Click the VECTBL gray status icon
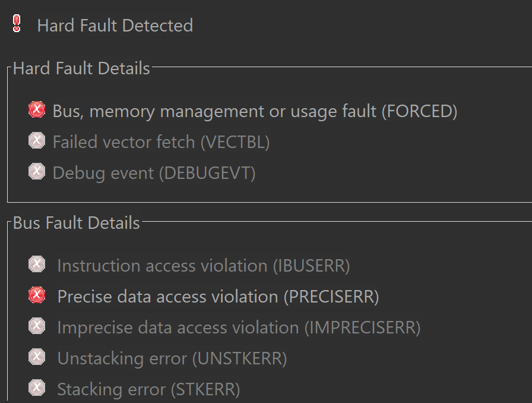The height and width of the screenshot is (403, 532). click(37, 140)
